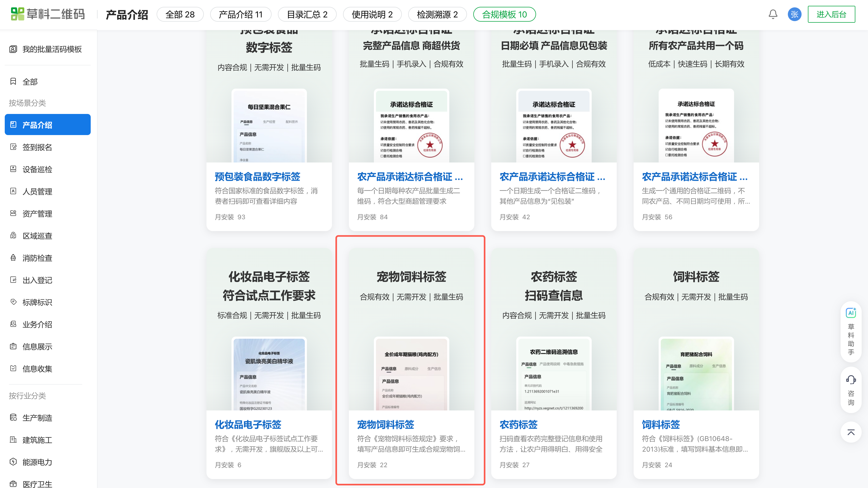Viewport: 868px width, 488px height.
Task: Click 日期必填 产品信息见包装 card heading
Action: [x=554, y=45]
